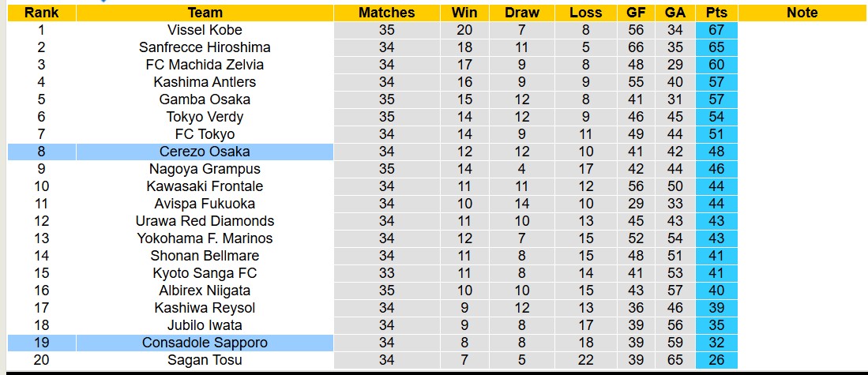Select Sagan Tosu's 26 points cell
This screenshot has width=868, height=375.
pyautogui.click(x=717, y=360)
